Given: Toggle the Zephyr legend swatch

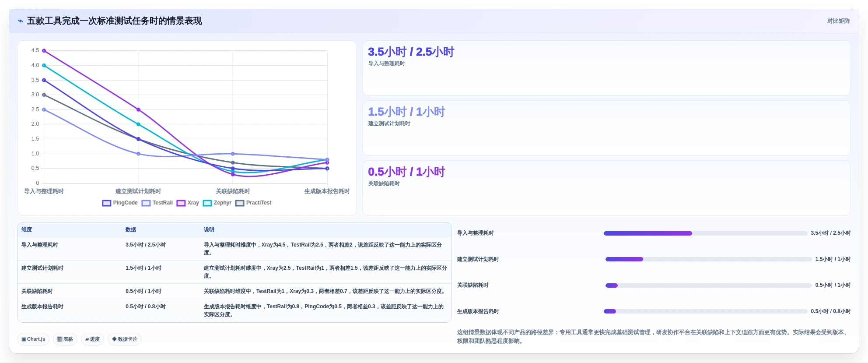Looking at the screenshot, I should pos(207,203).
